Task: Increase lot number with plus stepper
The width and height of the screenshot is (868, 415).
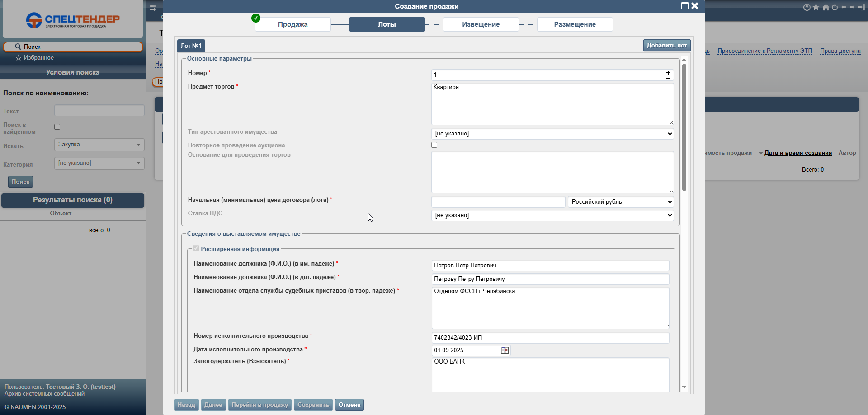Action: point(668,72)
